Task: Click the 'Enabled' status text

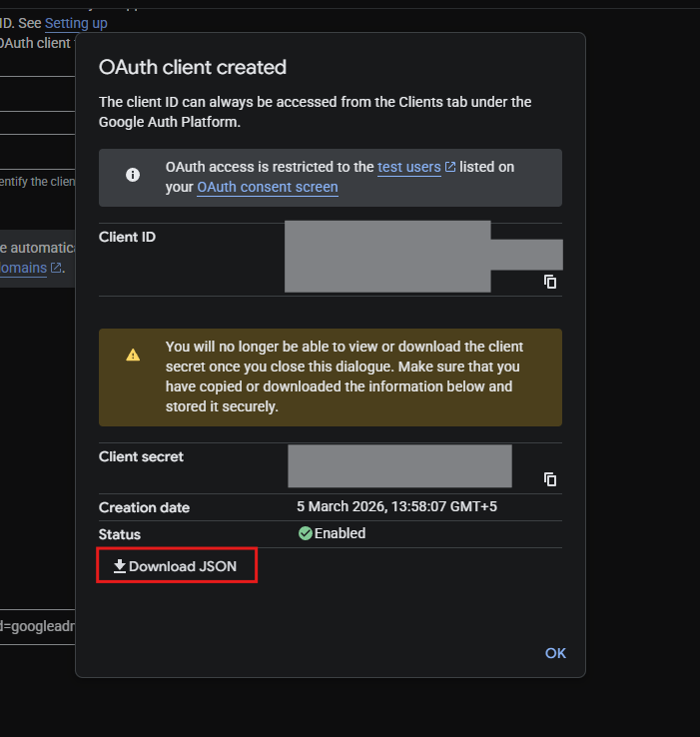Action: click(340, 533)
